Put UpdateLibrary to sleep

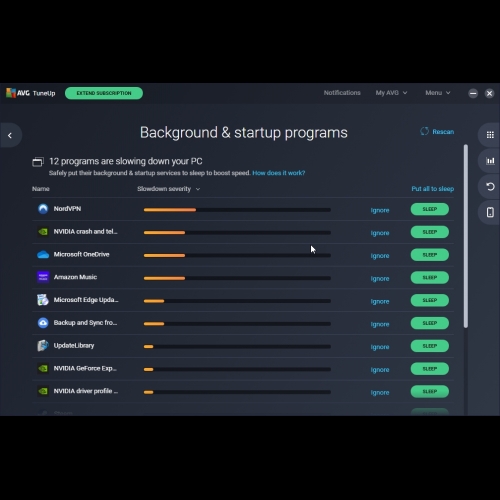tap(430, 346)
